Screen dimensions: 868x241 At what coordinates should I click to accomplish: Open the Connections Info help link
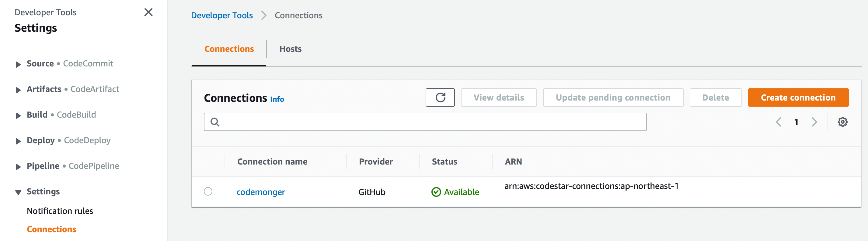click(x=277, y=99)
